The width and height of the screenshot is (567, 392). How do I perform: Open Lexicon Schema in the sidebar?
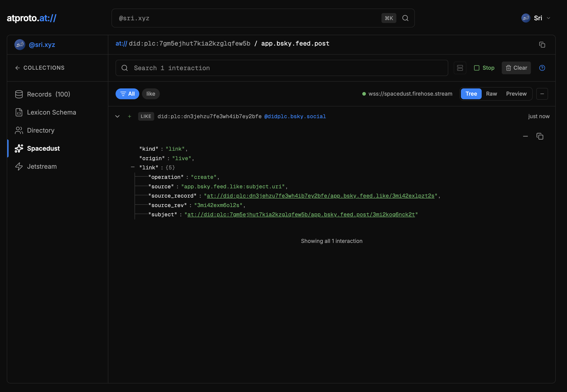(x=51, y=112)
